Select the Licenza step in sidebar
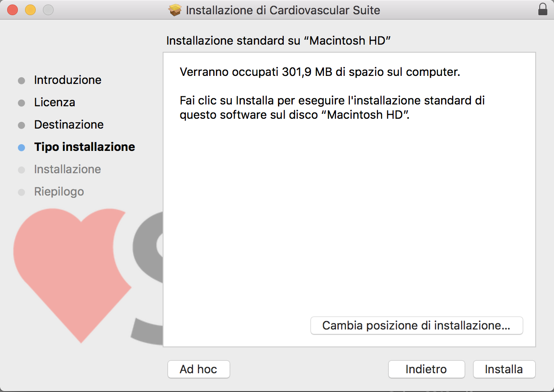 [x=55, y=102]
